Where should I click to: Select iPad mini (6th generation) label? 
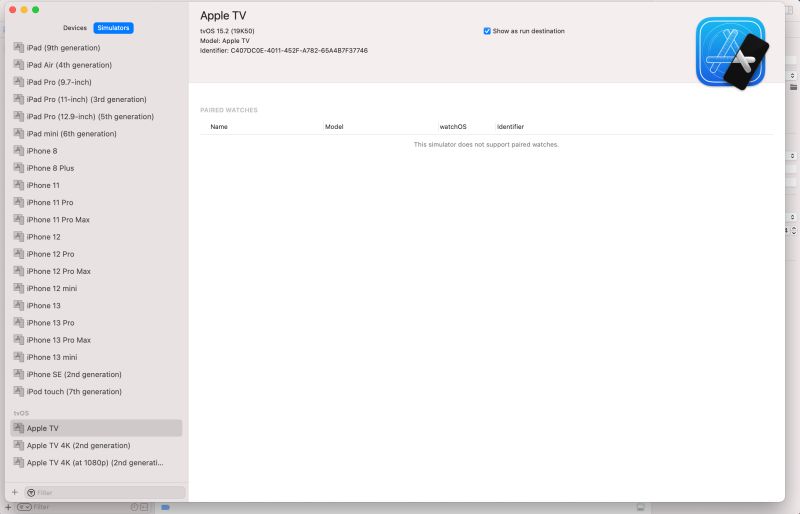tap(71, 133)
